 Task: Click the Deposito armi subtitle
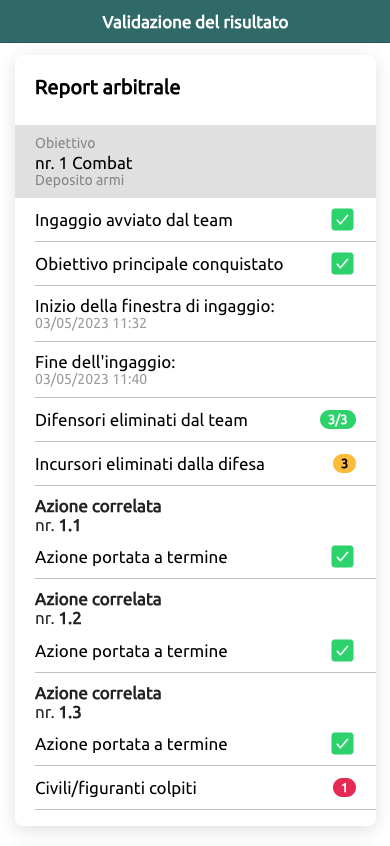[79, 180]
